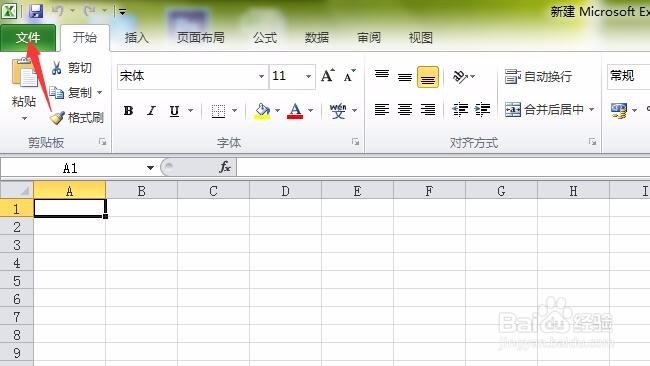Click the Undo icon in quick access toolbar
The height and width of the screenshot is (366, 650).
point(58,11)
